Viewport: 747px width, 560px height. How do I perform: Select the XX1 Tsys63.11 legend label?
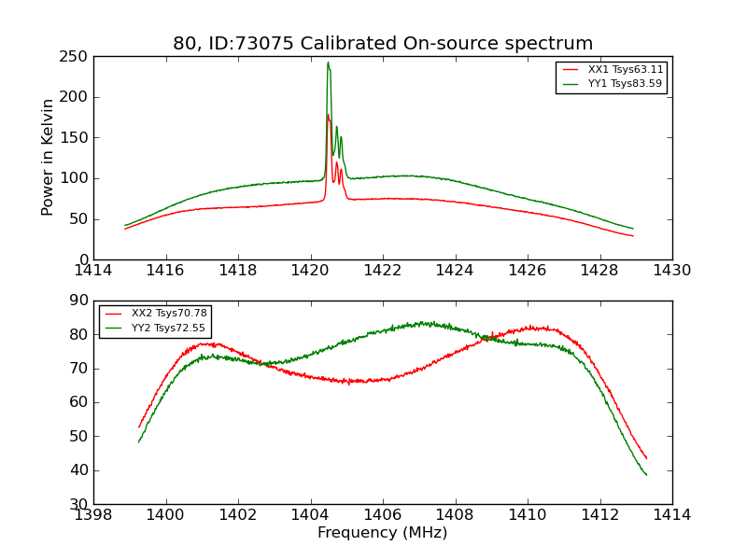625,69
